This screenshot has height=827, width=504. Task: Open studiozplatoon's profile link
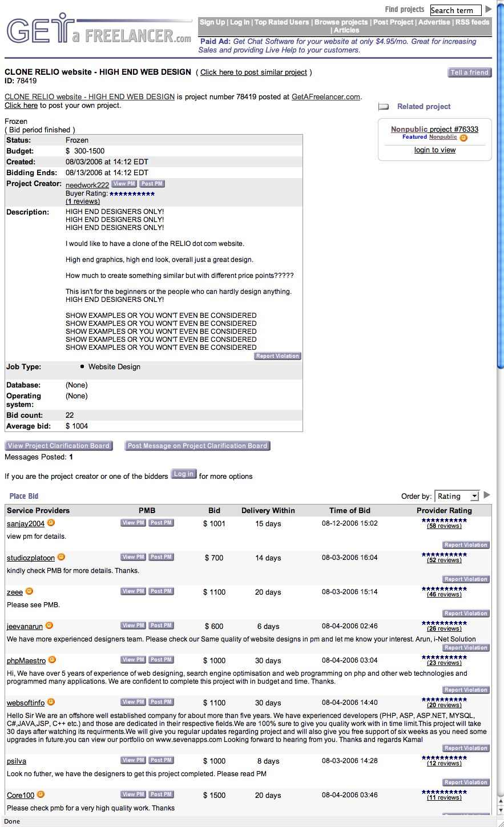[31, 558]
